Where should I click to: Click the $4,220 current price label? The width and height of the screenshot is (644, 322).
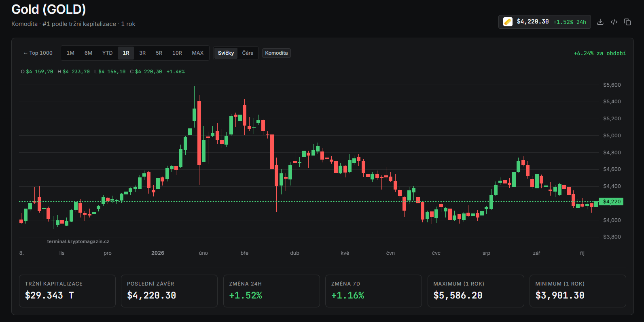[x=611, y=202]
